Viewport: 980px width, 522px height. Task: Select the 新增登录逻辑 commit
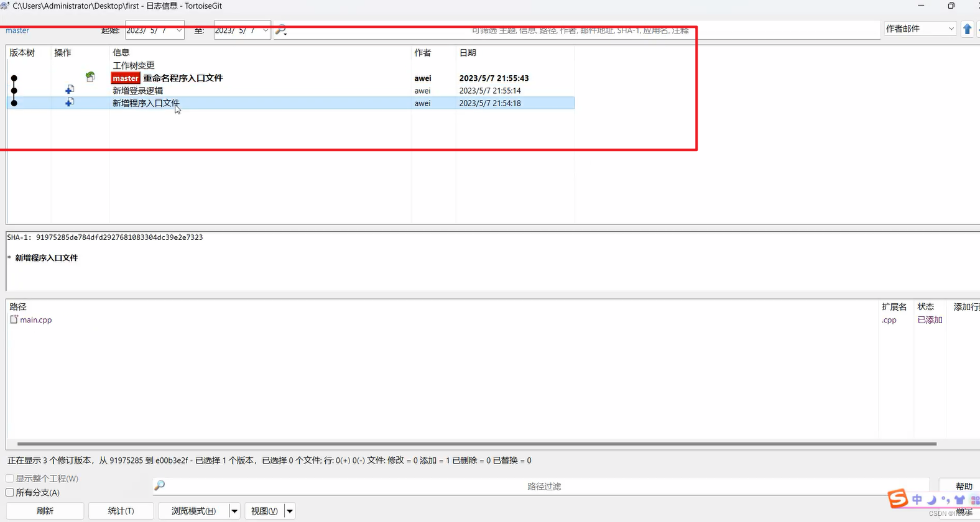[x=290, y=90]
